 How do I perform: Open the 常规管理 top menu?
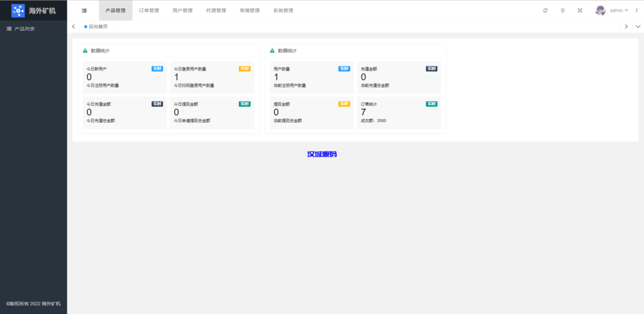[x=250, y=11]
